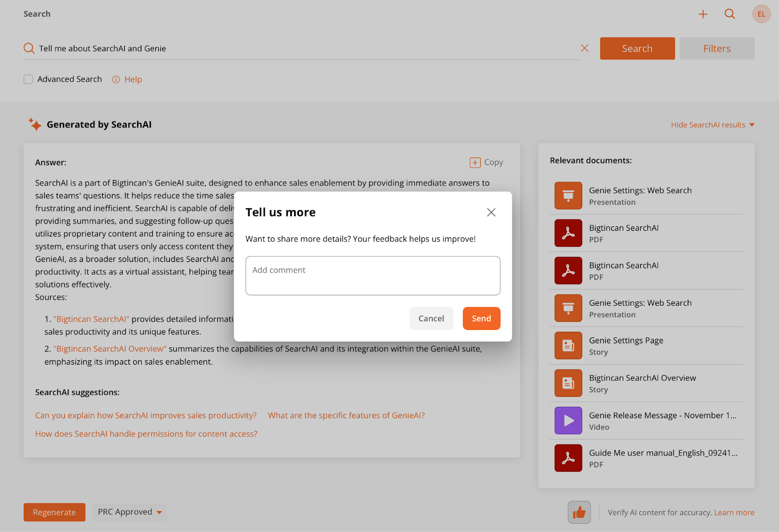Image resolution: width=779 pixels, height=532 pixels.
Task: Click the Copy answer icon
Action: coord(475,163)
